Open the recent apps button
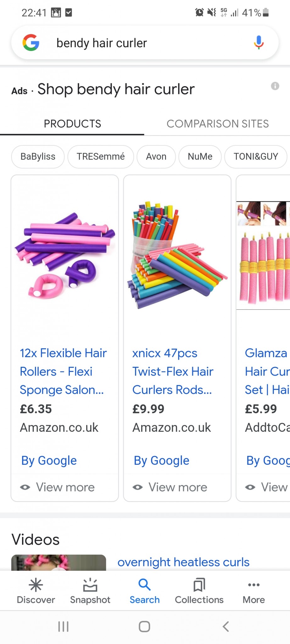The image size is (290, 644). click(x=63, y=626)
